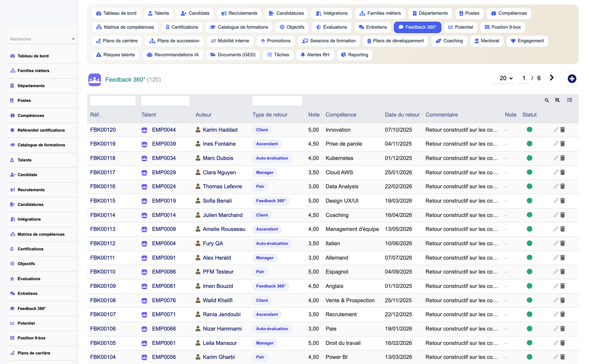
Task: Click the Feedback 360° header group icon
Action: pyautogui.click(x=95, y=79)
